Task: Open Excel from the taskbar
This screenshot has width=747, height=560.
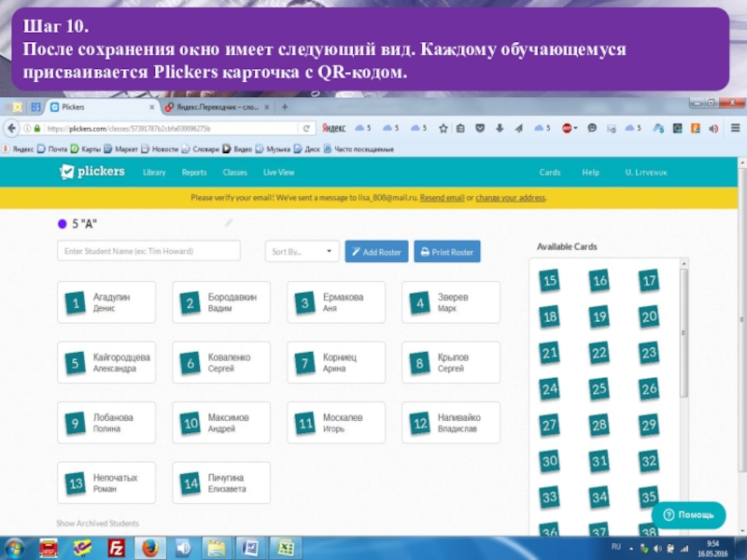Action: point(285,549)
